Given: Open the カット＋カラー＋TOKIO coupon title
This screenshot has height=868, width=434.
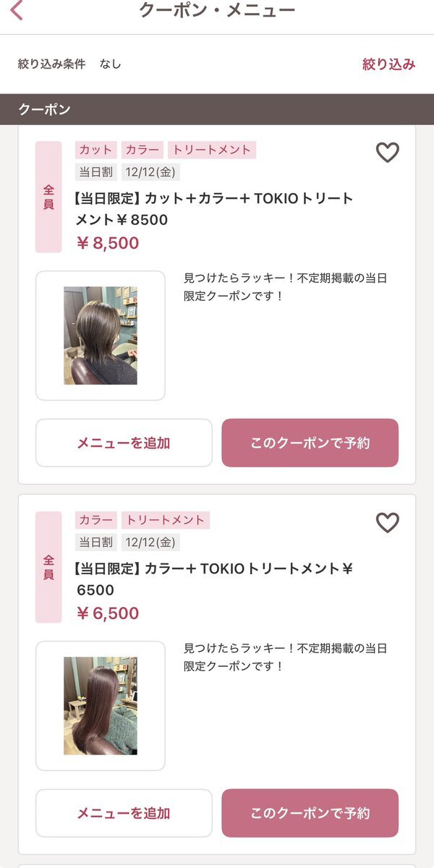Looking at the screenshot, I should coord(214,208).
